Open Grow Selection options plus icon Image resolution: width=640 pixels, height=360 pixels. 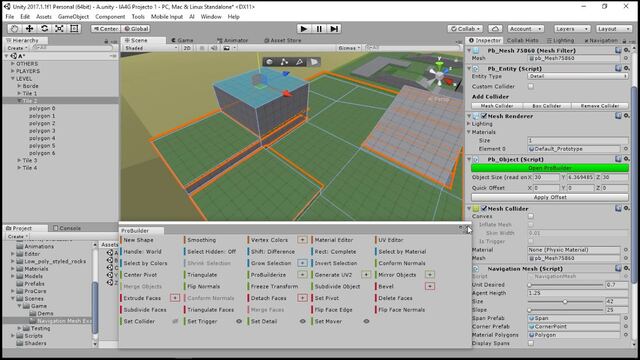(x=302, y=263)
